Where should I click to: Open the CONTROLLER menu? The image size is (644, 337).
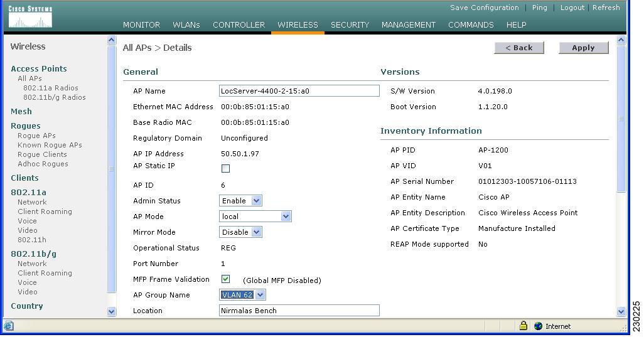239,25
